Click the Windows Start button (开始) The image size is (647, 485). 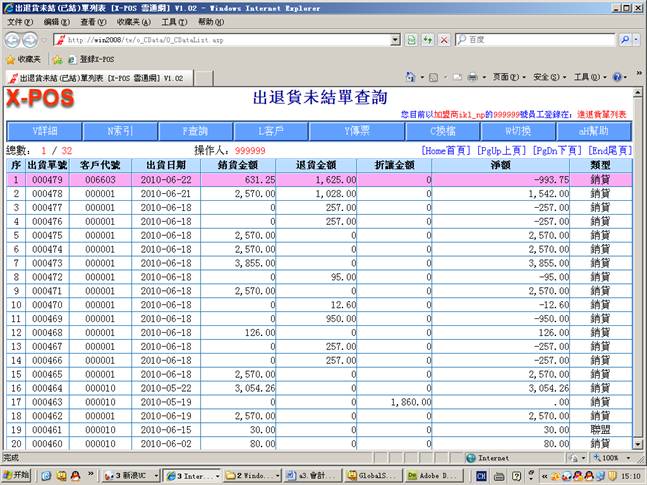pos(17,475)
